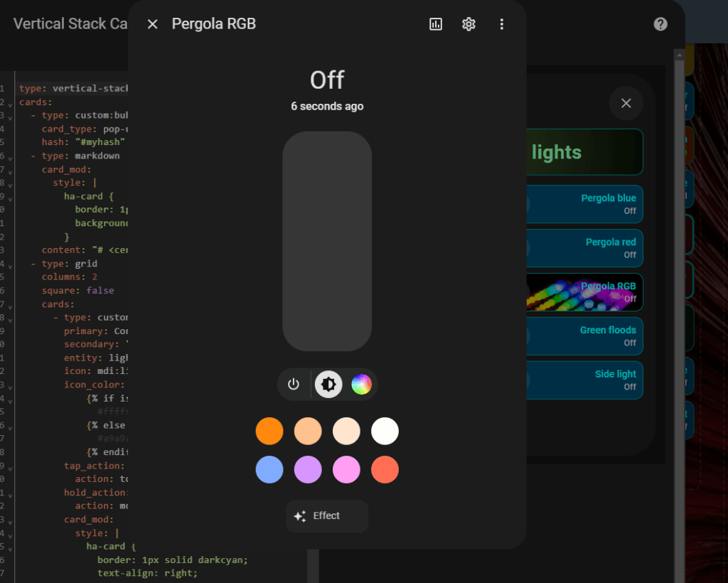Click the help question mark icon

(x=660, y=23)
